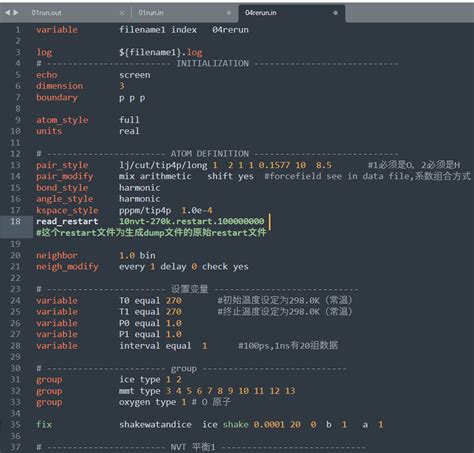This screenshot has width=474, height=453.
Task: Click 'T0 equal 270' variable definition
Action: (150, 301)
